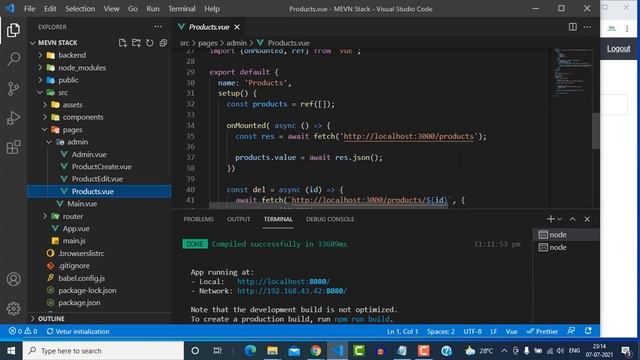Open the File menu
The height and width of the screenshot is (360, 640).
click(x=29, y=9)
